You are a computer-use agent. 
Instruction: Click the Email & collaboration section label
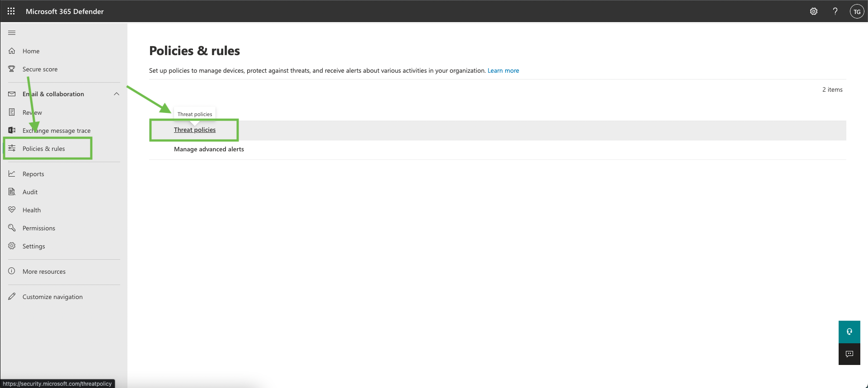[53, 94]
